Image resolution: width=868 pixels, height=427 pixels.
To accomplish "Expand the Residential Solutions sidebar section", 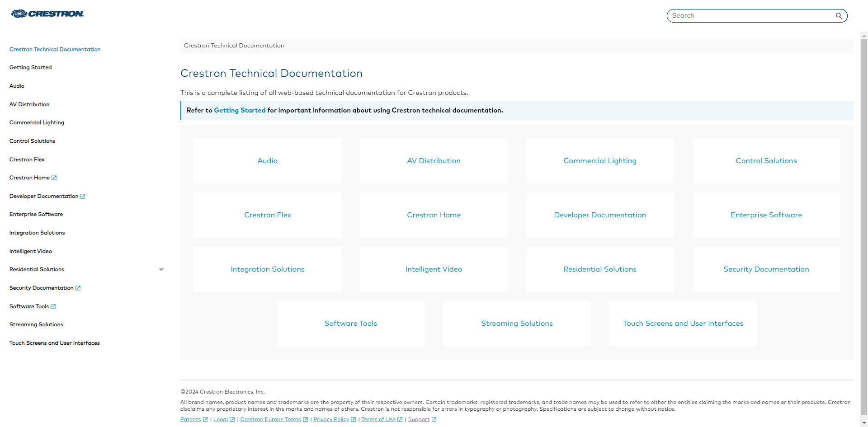I will 161,269.
